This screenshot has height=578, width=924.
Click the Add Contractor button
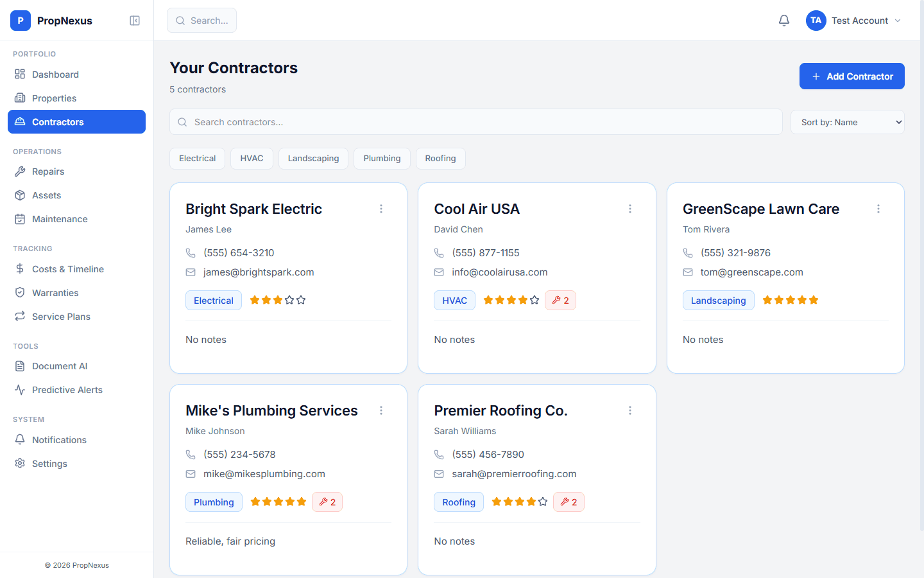click(x=851, y=76)
